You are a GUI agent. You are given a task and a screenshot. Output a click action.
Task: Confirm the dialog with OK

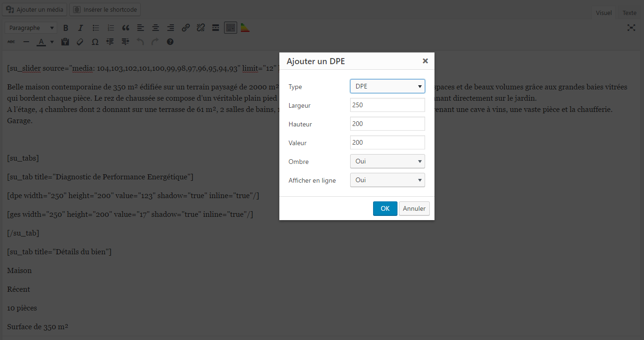tap(385, 208)
